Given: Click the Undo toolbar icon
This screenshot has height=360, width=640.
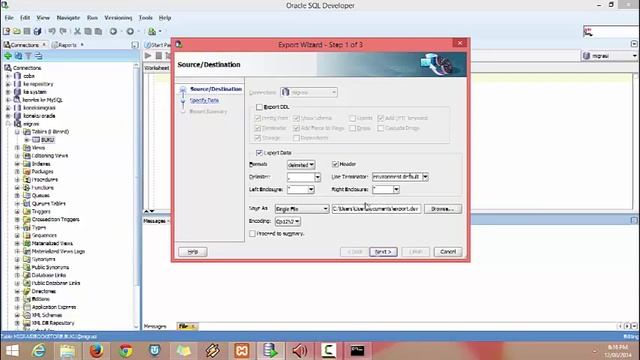Looking at the screenshot, I should (x=52, y=31).
